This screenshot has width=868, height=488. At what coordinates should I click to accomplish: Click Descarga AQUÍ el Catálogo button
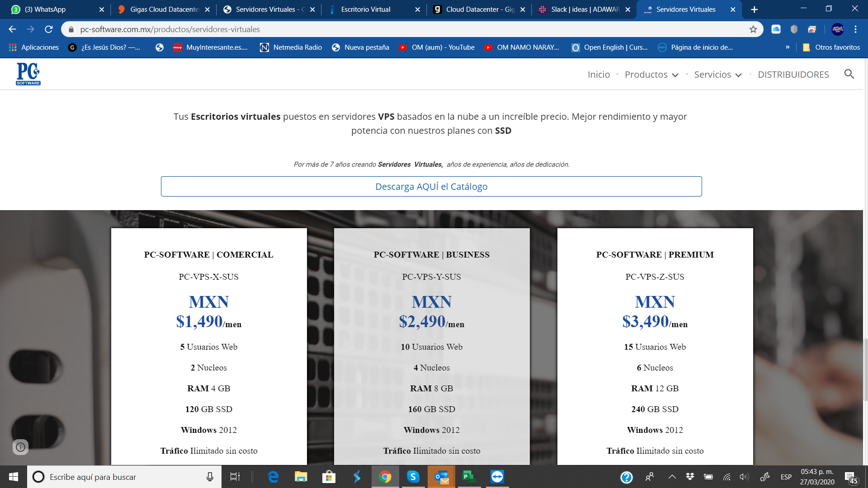(x=431, y=187)
